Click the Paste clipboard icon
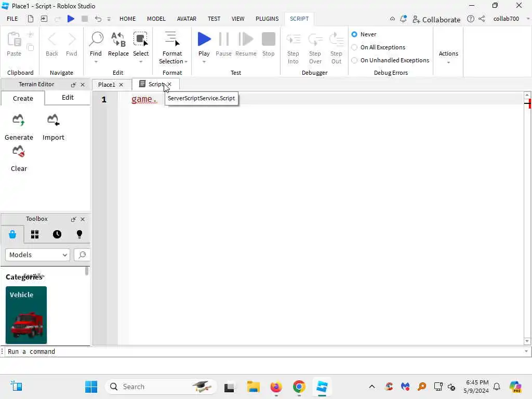The height and width of the screenshot is (399, 532). (14, 39)
